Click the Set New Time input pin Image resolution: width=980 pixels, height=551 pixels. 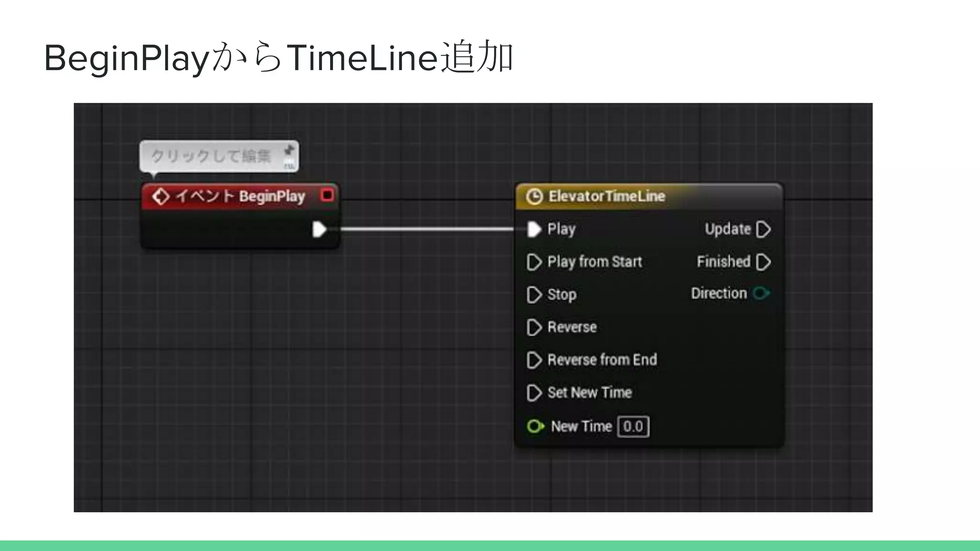534,393
